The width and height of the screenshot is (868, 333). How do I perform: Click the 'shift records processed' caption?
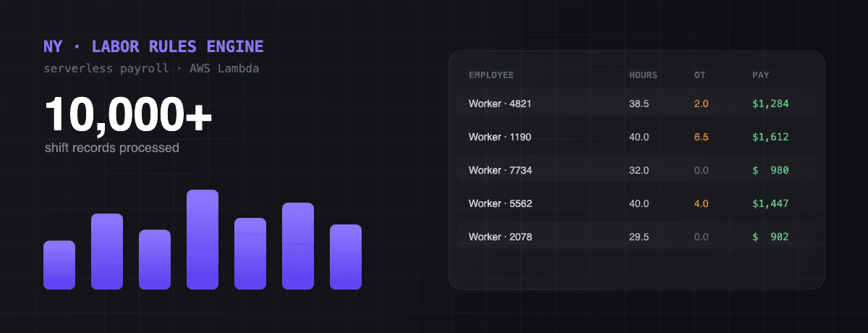[x=111, y=148]
